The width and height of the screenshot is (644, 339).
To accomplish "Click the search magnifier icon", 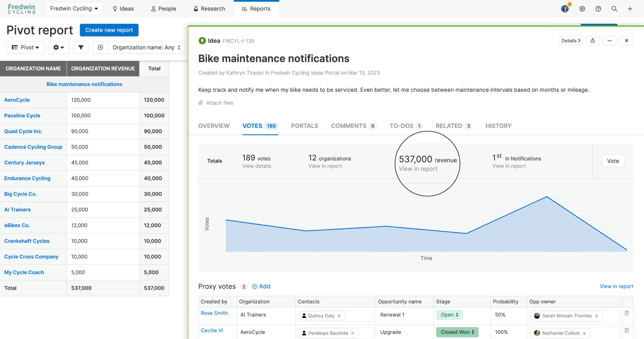I will tap(614, 9).
